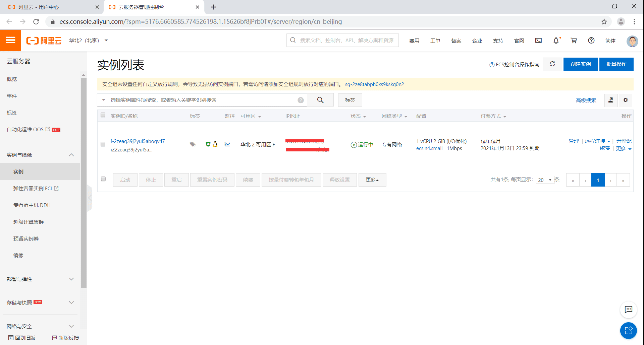Reload the browser page
The image size is (644, 345).
click(36, 22)
